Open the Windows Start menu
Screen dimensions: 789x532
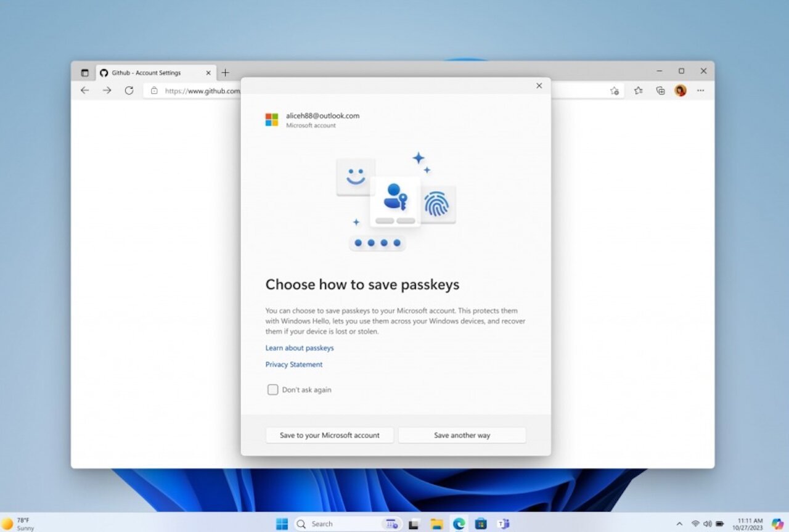[282, 524]
